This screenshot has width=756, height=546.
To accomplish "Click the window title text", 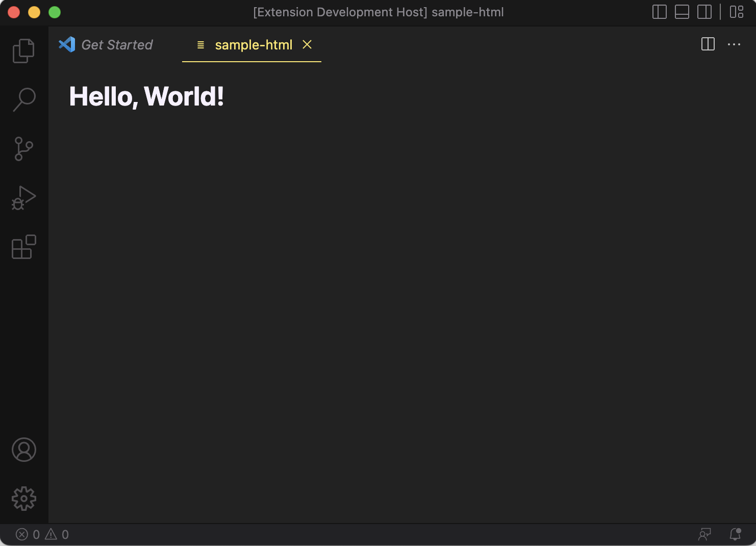I will 379,12.
